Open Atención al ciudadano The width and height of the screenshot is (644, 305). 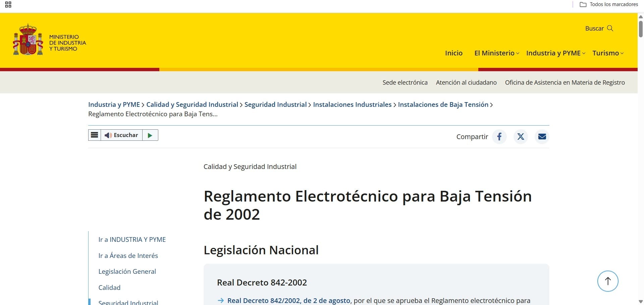(466, 82)
